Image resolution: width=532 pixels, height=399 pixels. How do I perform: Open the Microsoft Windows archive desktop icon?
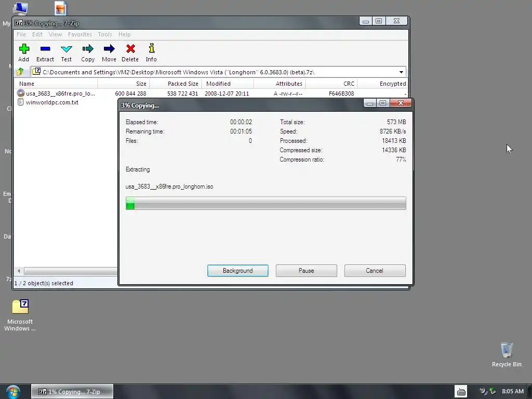(x=20, y=307)
